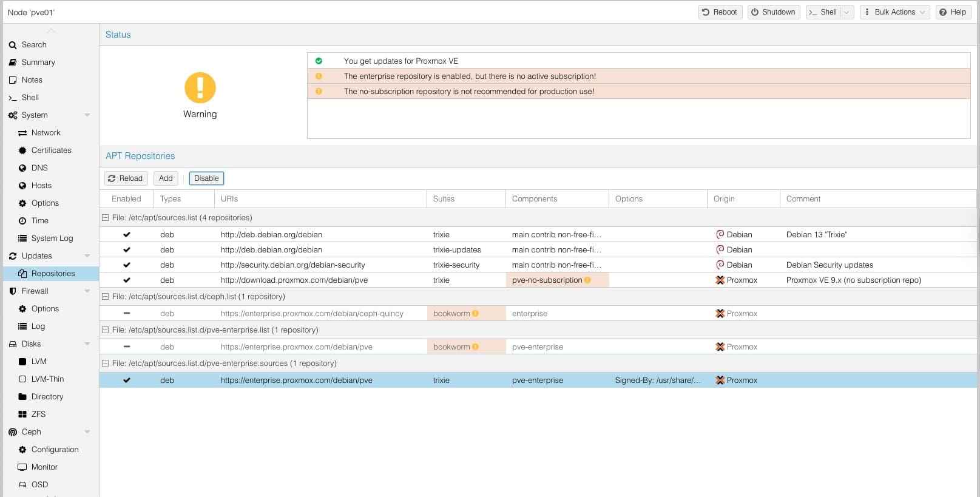Click the DNS globe icon
This screenshot has width=980, height=497.
coord(22,168)
